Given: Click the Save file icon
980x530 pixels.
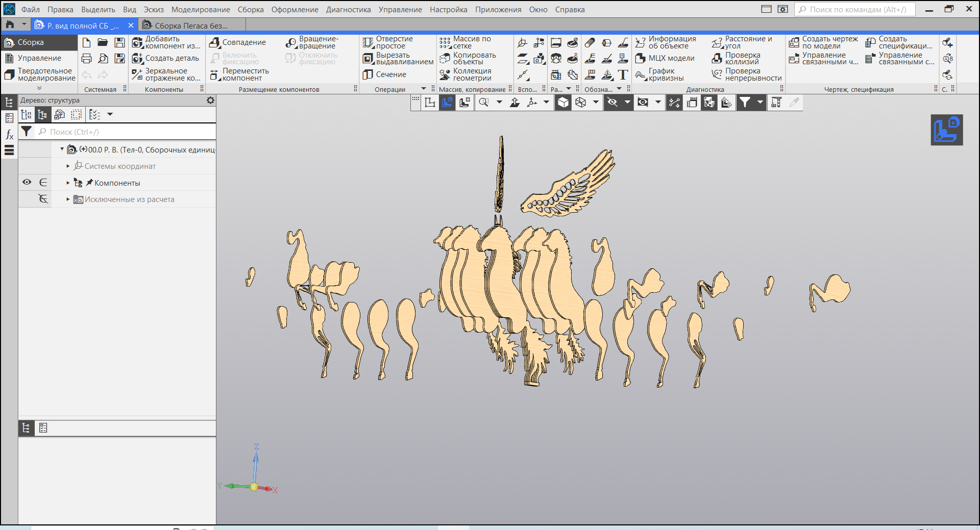Looking at the screenshot, I should (x=119, y=42).
